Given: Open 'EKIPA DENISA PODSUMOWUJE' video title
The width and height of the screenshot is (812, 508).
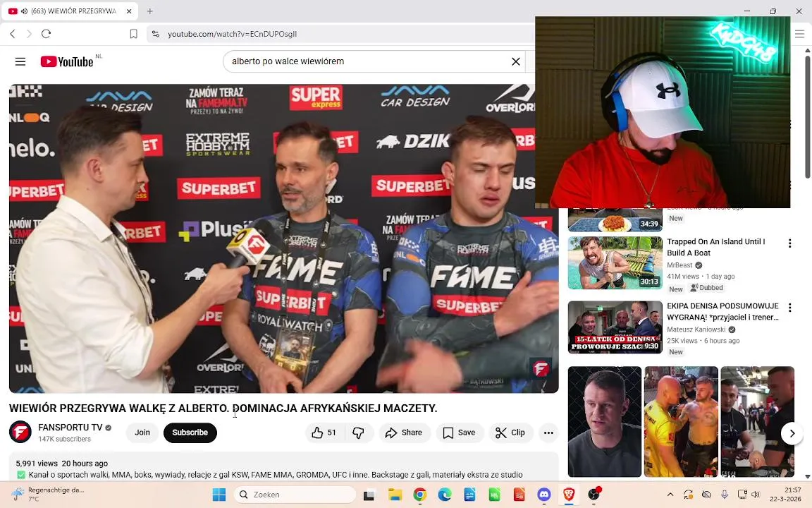Looking at the screenshot, I should point(723,312).
